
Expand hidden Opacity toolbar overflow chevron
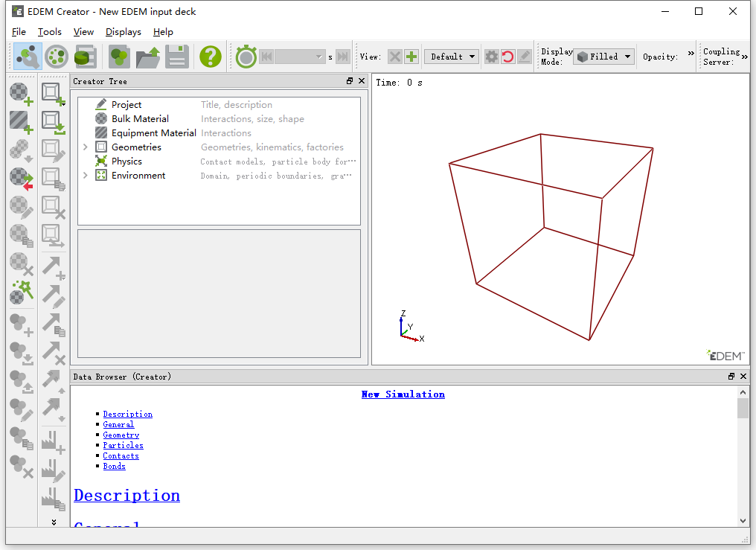[x=691, y=53]
